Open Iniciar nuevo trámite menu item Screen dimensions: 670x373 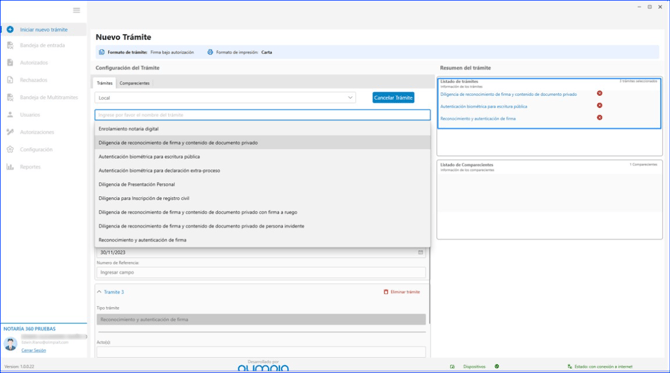click(x=44, y=29)
